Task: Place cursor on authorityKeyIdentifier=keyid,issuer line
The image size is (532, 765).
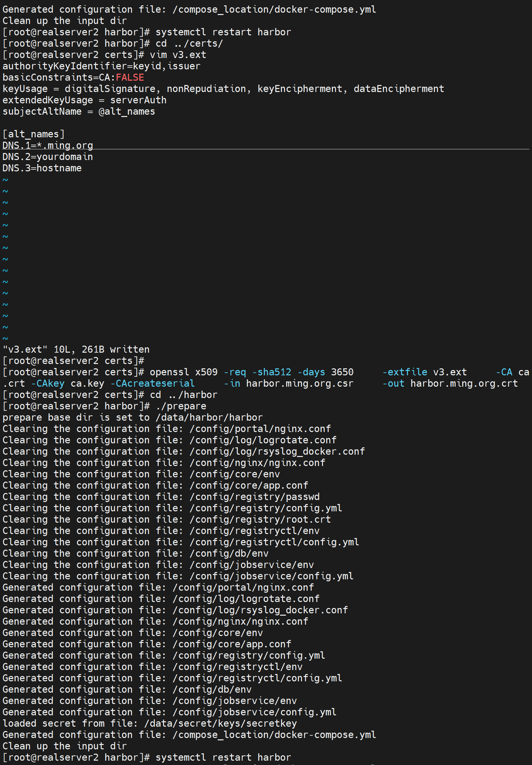Action: click(101, 66)
